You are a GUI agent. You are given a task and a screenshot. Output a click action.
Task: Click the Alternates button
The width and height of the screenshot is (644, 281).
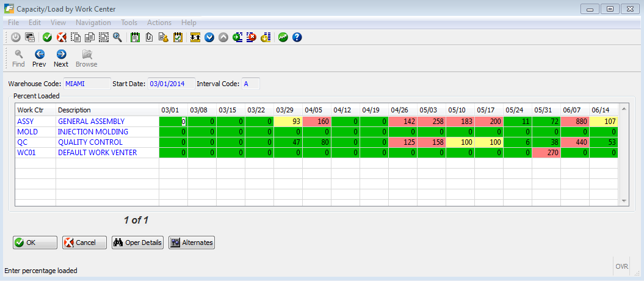[x=192, y=243]
